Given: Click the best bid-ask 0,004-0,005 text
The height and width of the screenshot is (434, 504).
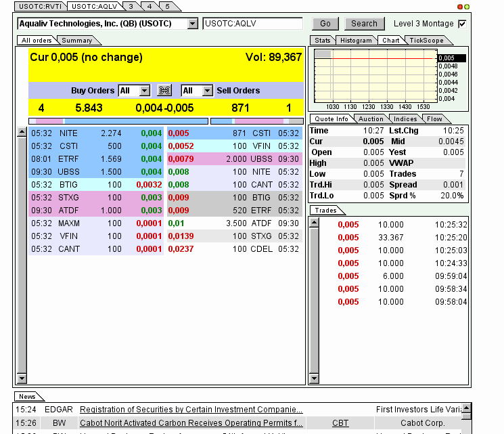Looking at the screenshot, I should pos(164,108).
